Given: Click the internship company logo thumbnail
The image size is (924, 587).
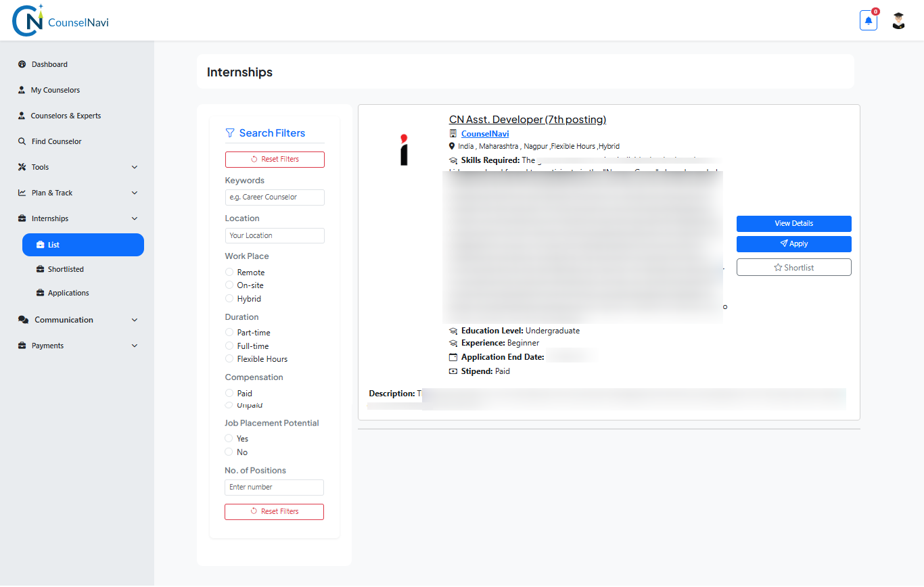Looking at the screenshot, I should point(404,149).
